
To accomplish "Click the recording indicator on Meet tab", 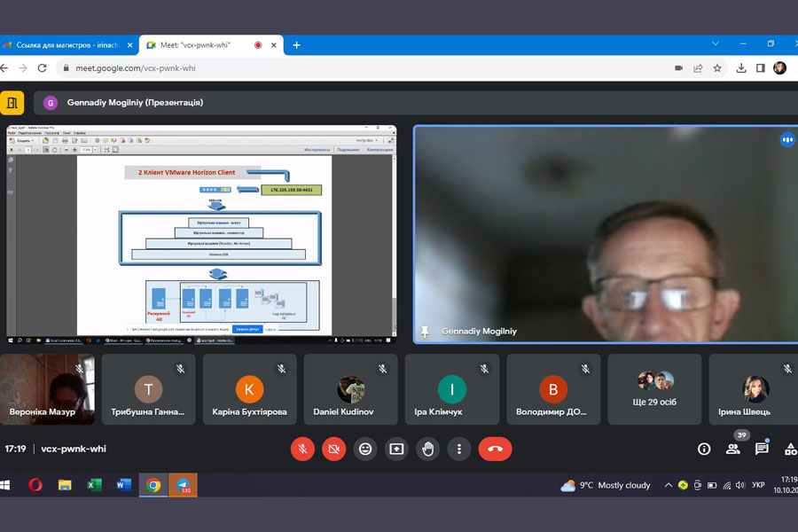I will pyautogui.click(x=258, y=45).
